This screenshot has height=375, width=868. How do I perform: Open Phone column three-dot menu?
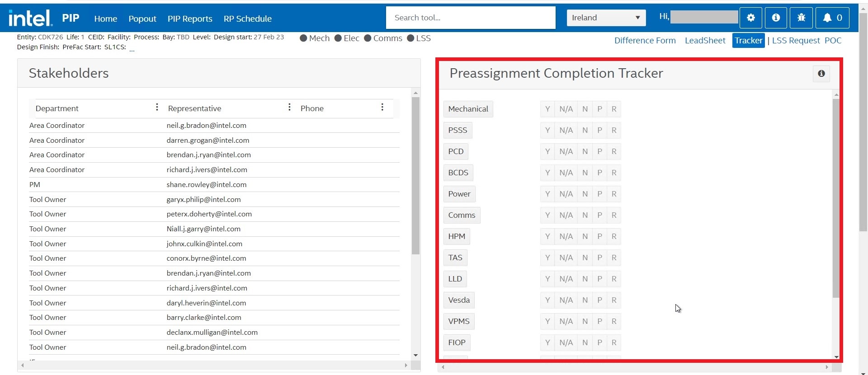(x=382, y=107)
